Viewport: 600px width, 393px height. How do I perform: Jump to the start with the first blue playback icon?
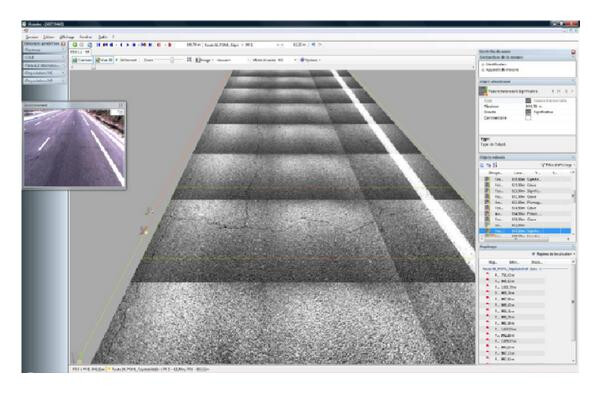click(x=98, y=45)
